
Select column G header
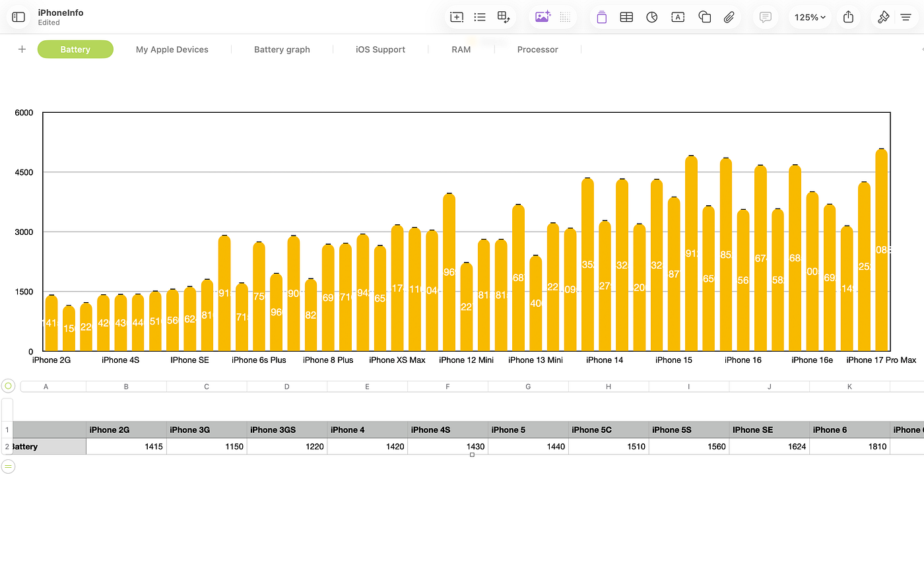[528, 387]
